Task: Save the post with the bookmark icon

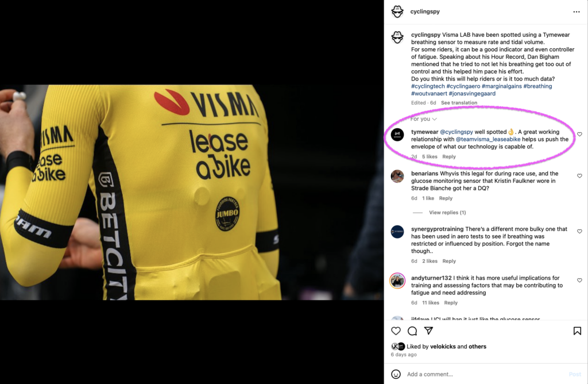Action: (x=577, y=331)
